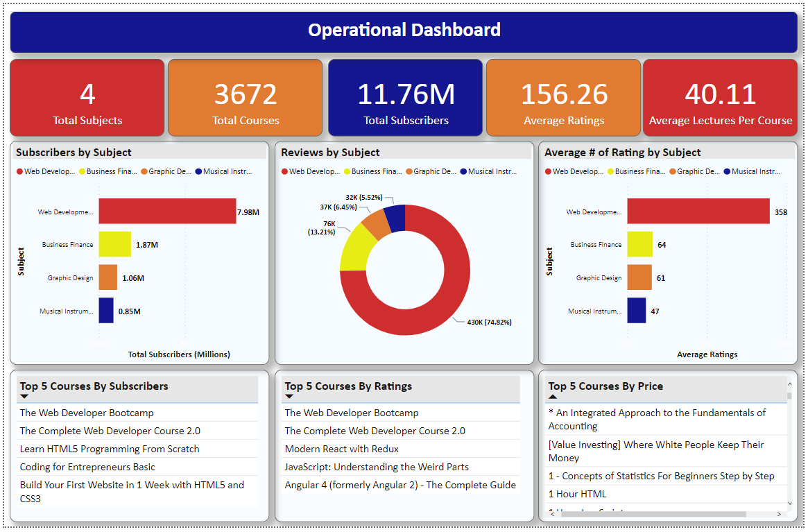The height and width of the screenshot is (532, 808).
Task: Select Business Fina... legend in Subscribers by Subject
Action: pos(108,171)
